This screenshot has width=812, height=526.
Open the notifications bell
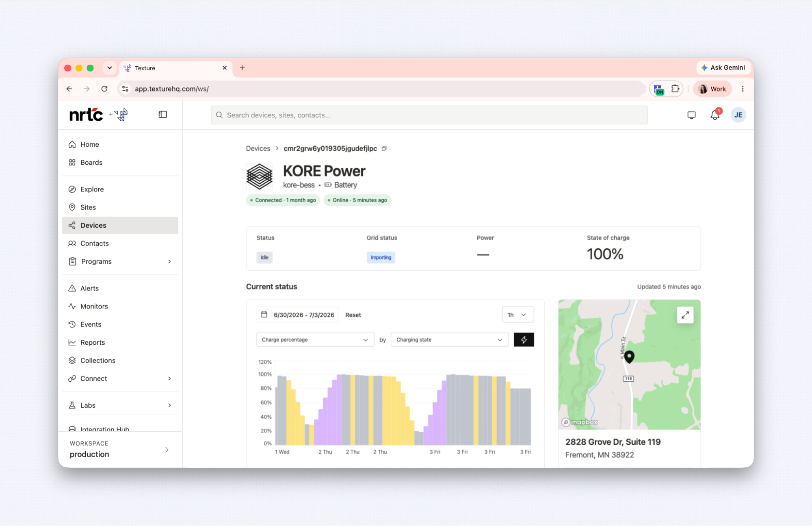(x=715, y=115)
